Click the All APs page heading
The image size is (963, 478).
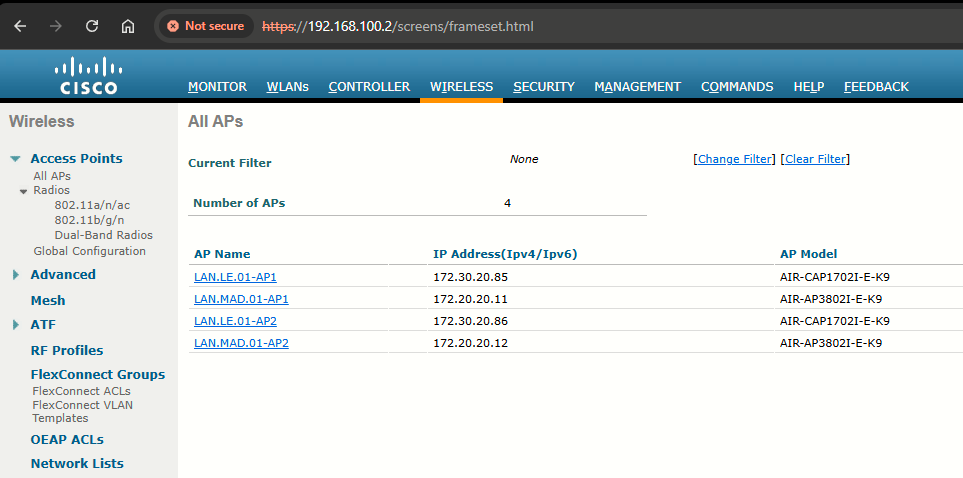click(x=216, y=122)
